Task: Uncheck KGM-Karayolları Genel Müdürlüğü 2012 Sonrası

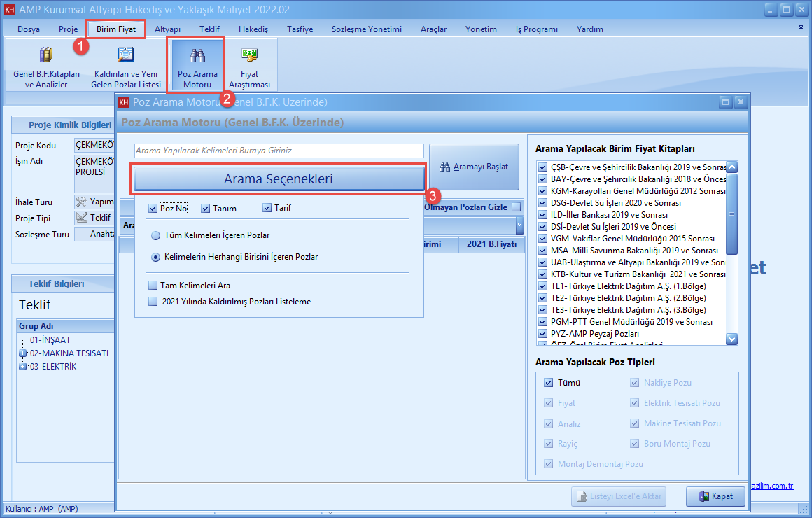Action: coord(542,190)
